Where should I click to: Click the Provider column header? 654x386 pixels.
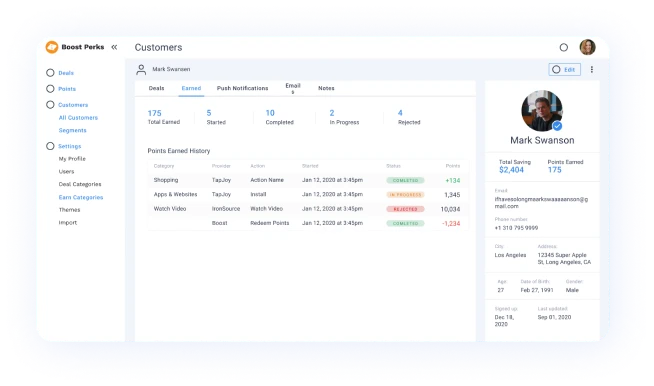coord(221,166)
